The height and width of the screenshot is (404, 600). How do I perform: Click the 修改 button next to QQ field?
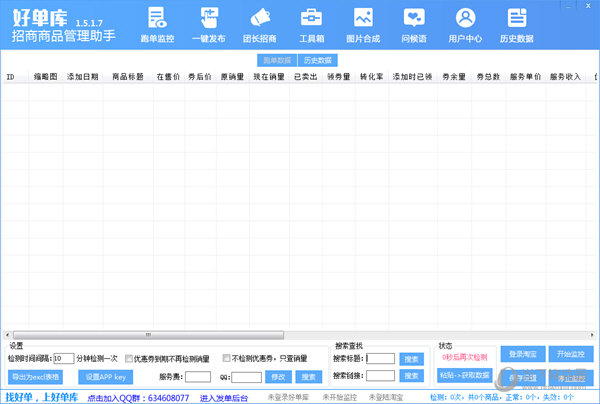click(x=278, y=377)
